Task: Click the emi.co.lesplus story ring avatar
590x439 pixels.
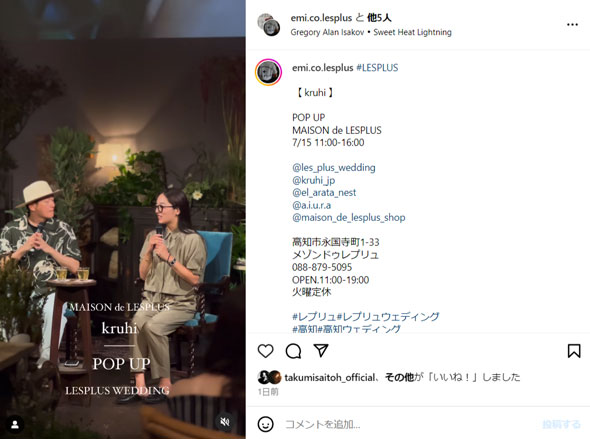Action: point(268,72)
